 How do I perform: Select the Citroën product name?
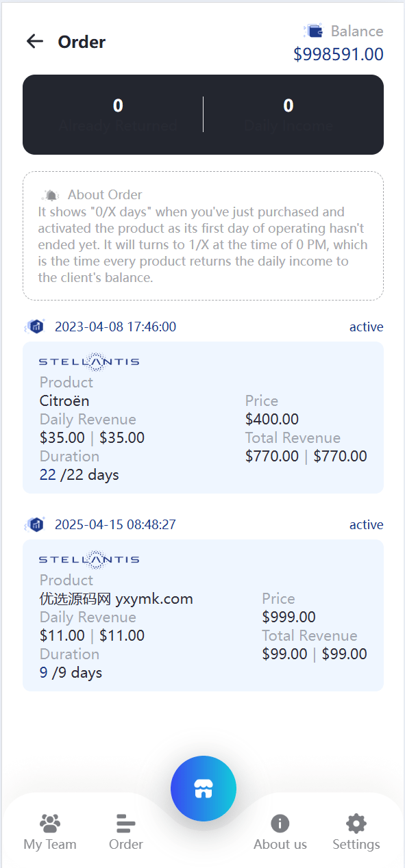coord(64,401)
